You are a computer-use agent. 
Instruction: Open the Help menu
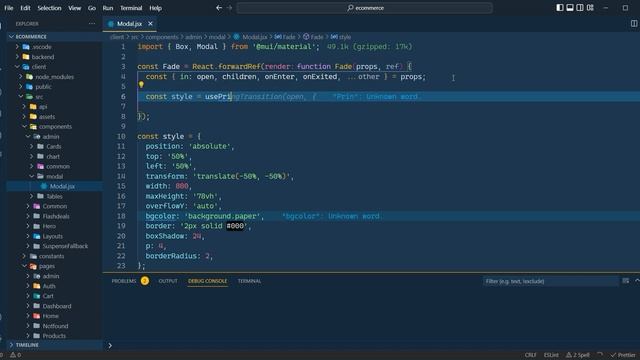(156, 8)
